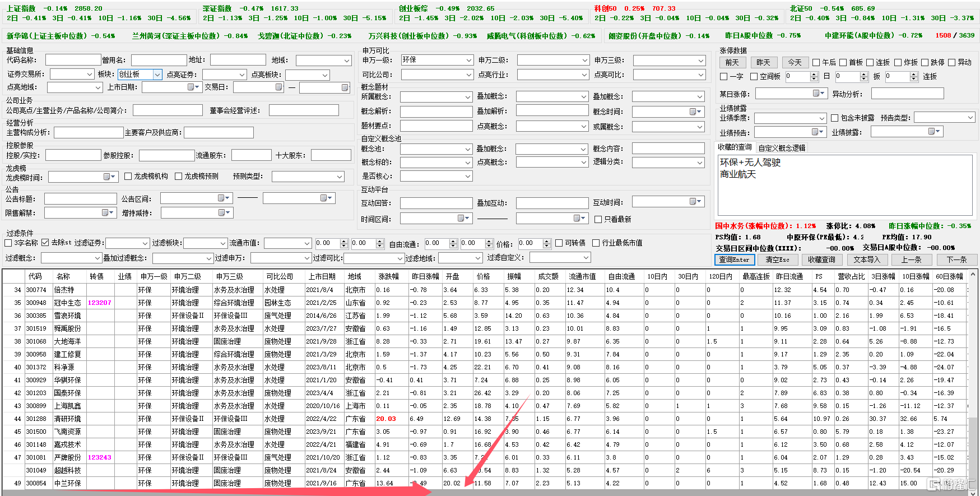
Task: Switch to the 自定义概念逻辑 tab
Action: tap(782, 148)
